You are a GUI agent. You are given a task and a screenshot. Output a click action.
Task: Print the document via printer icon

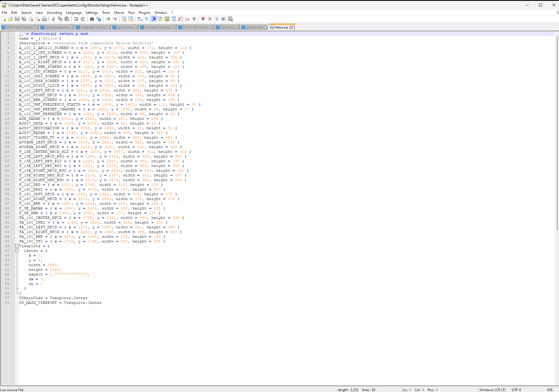pyautogui.click(x=44, y=19)
